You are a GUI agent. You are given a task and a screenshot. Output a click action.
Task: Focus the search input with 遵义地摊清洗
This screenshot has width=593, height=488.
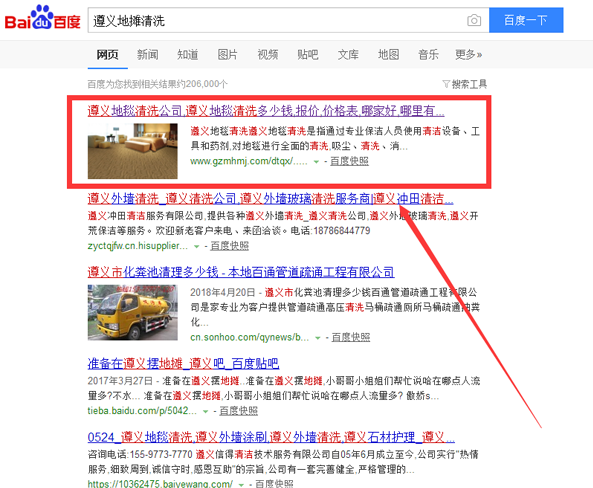[277, 20]
